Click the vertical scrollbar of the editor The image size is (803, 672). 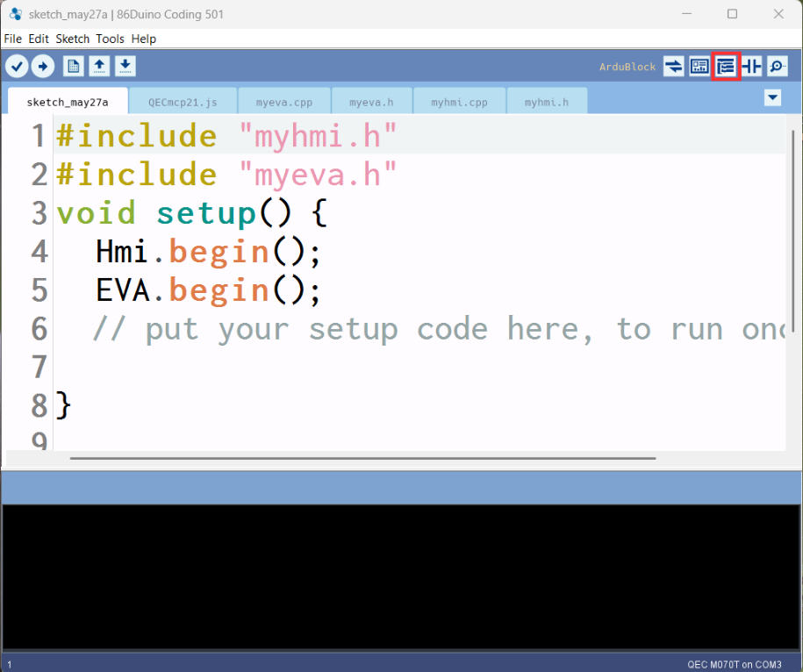pos(792,231)
